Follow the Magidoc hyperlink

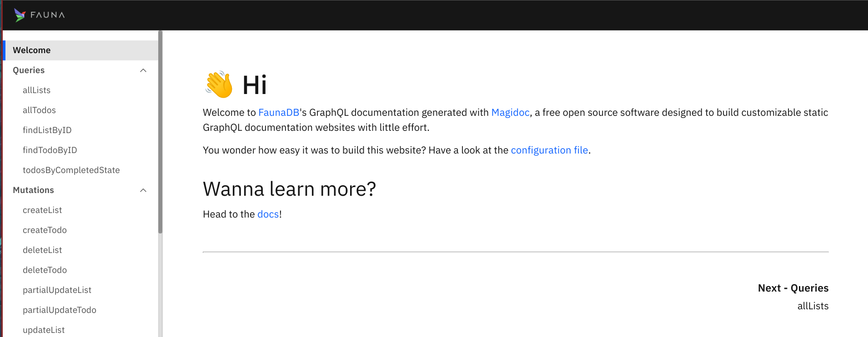pyautogui.click(x=510, y=113)
